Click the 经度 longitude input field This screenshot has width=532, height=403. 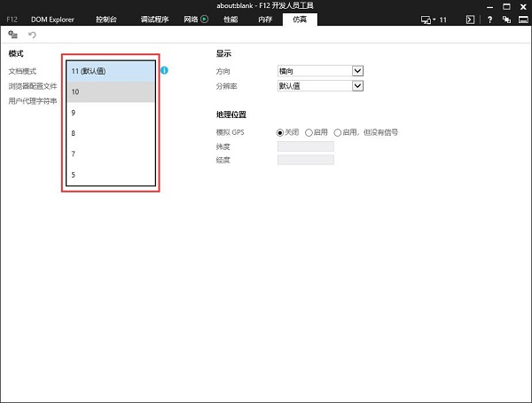(x=306, y=160)
